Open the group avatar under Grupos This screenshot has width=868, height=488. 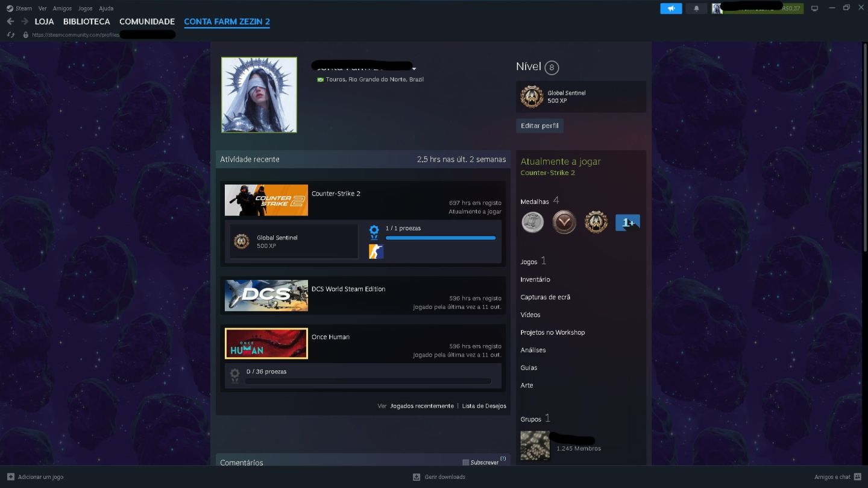point(535,446)
